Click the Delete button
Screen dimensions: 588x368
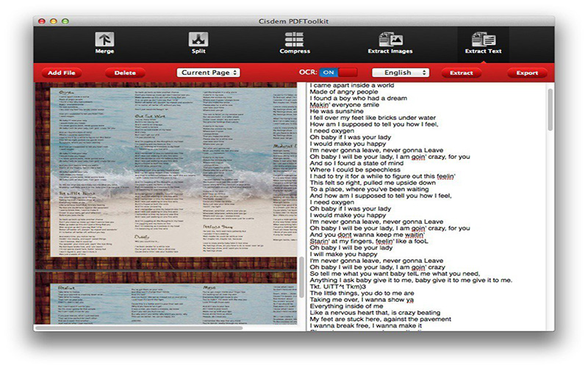point(125,73)
